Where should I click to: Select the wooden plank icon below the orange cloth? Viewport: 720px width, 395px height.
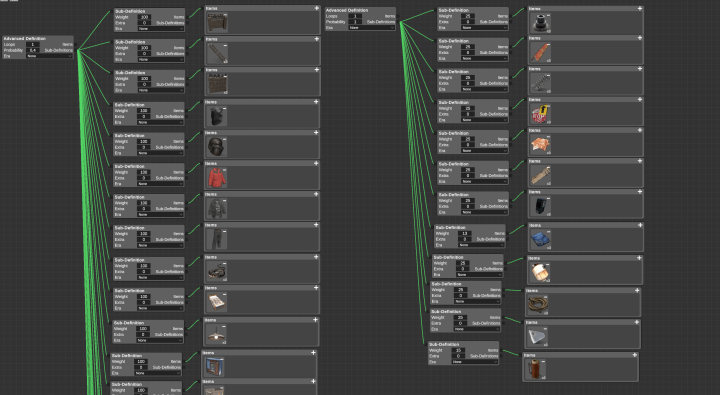(540, 175)
